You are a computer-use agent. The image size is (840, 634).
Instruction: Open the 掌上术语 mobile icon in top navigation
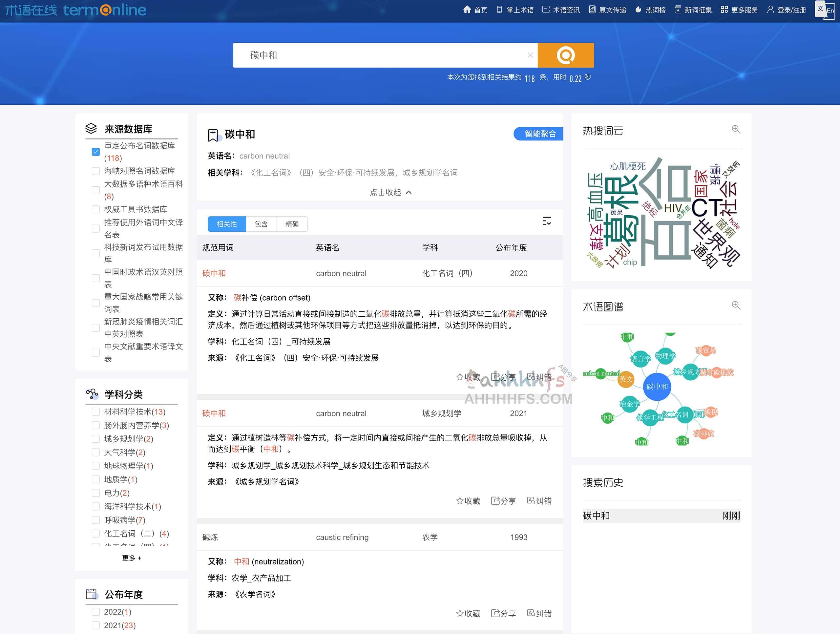pos(499,10)
